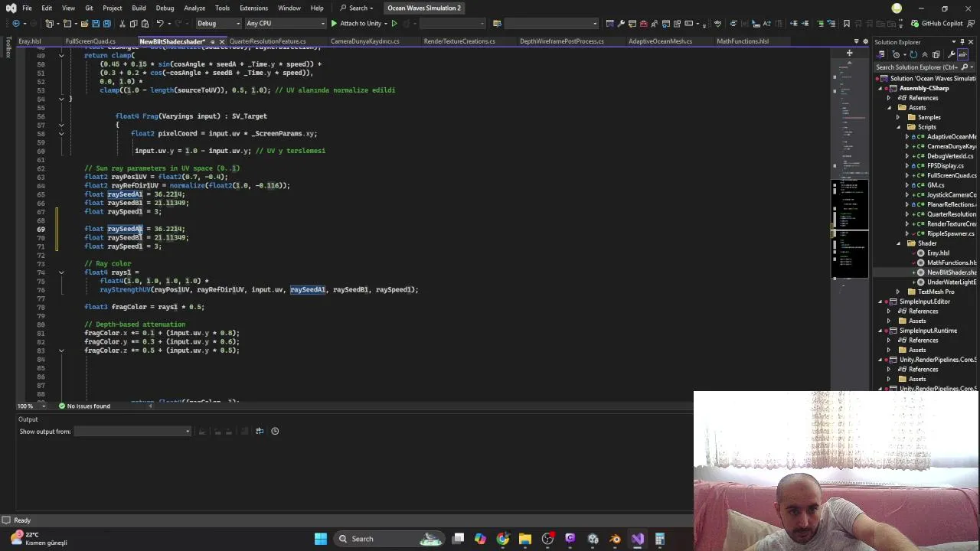Click the Properties wrench in Solution Explorer

tap(952, 54)
